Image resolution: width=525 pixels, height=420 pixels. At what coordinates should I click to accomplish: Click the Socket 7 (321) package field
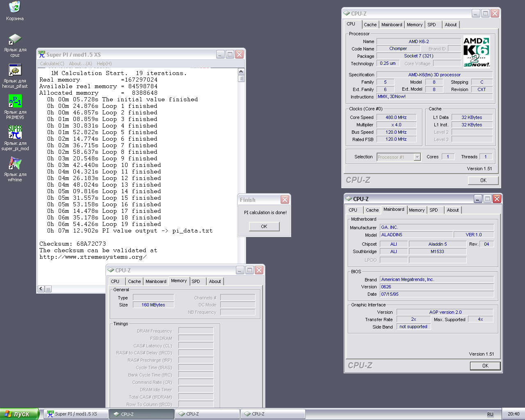click(419, 56)
